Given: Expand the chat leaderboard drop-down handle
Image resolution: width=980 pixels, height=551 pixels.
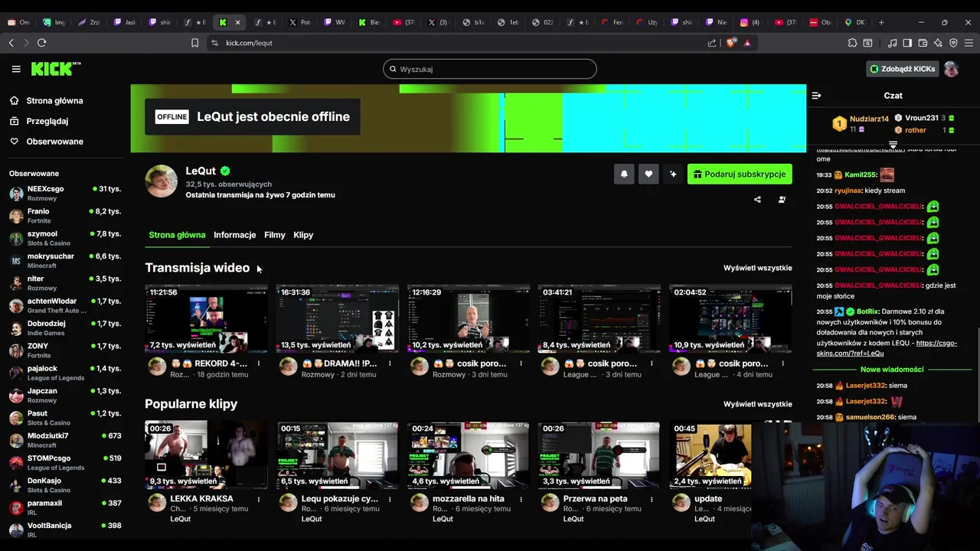Looking at the screenshot, I should [893, 144].
